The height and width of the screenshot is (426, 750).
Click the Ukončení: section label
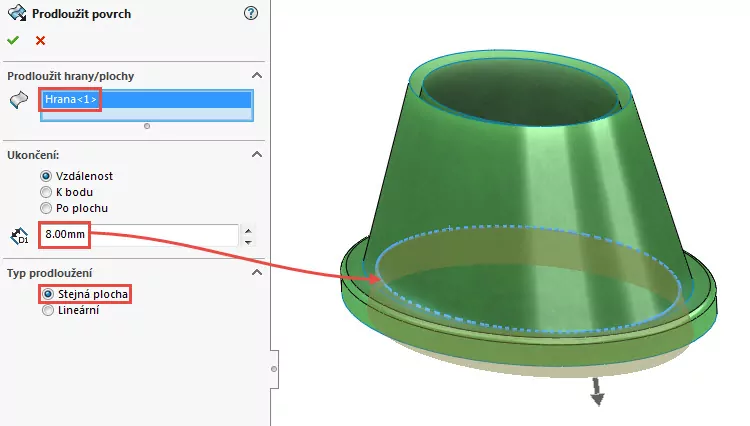[33, 155]
